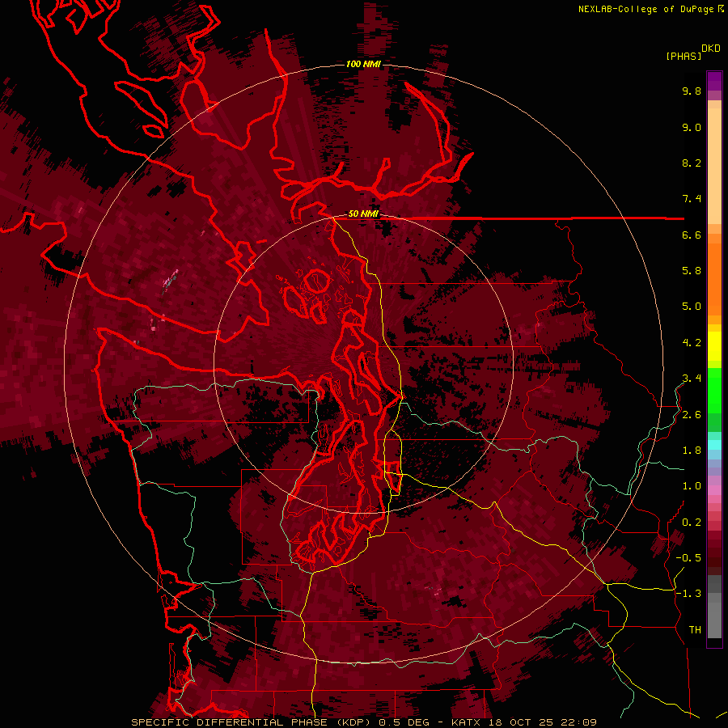Pick the bright orange color bar segment
Image resolution: width=728 pixels, height=728 pixels.
pyautogui.click(x=714, y=278)
